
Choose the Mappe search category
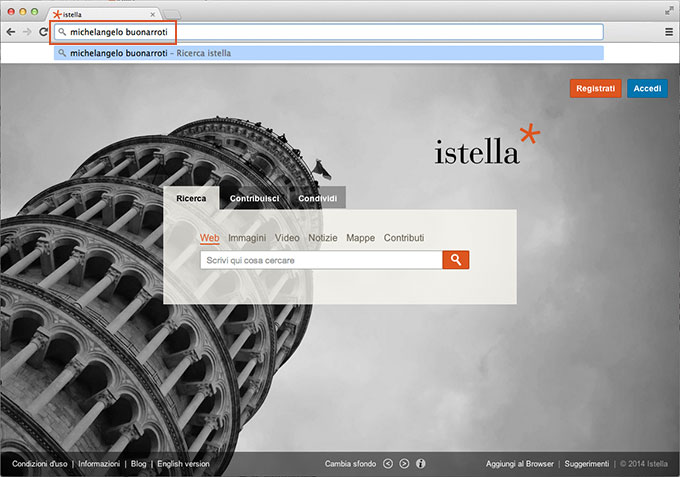point(360,238)
